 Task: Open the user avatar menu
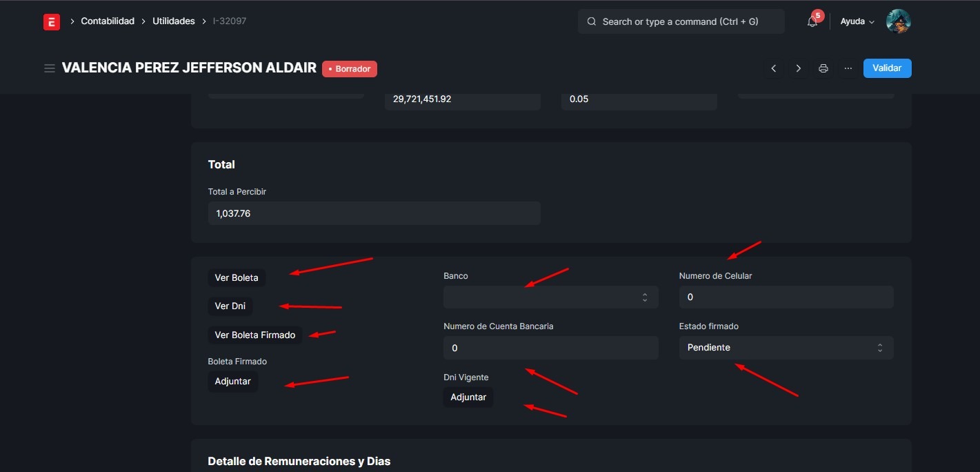(x=898, y=21)
